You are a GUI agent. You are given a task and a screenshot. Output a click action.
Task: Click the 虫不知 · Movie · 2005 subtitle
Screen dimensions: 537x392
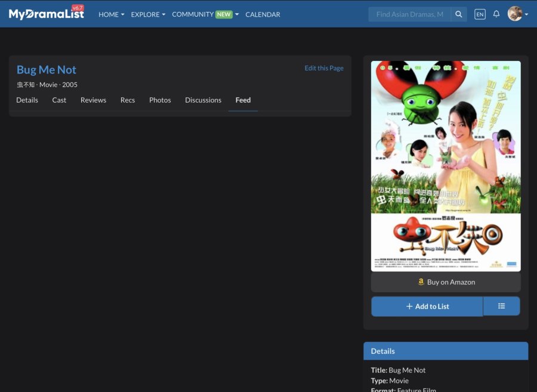(47, 85)
